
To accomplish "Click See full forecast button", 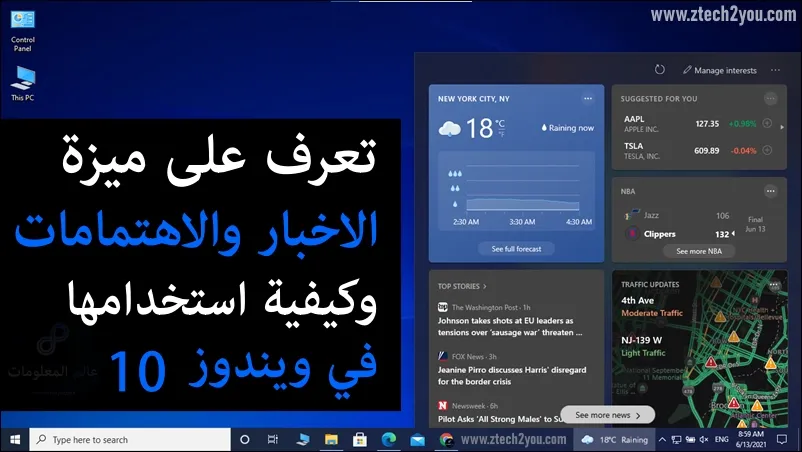I will (516, 249).
